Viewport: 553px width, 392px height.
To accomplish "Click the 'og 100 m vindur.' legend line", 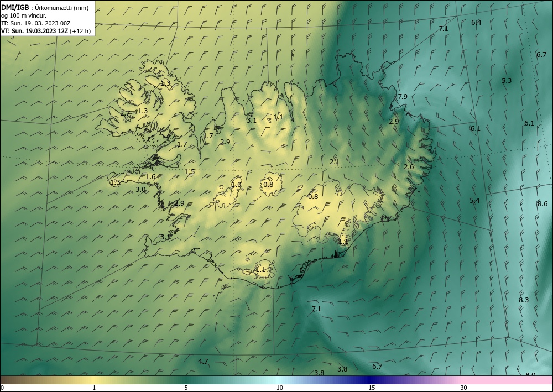I will pyautogui.click(x=23, y=15).
